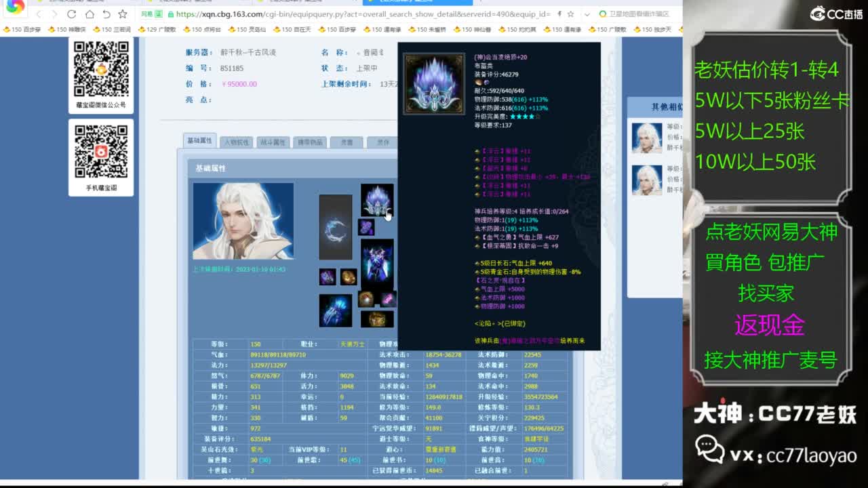Click the blue armor equipment icon
Image resolution: width=868 pixels, height=488 pixels.
[377, 264]
